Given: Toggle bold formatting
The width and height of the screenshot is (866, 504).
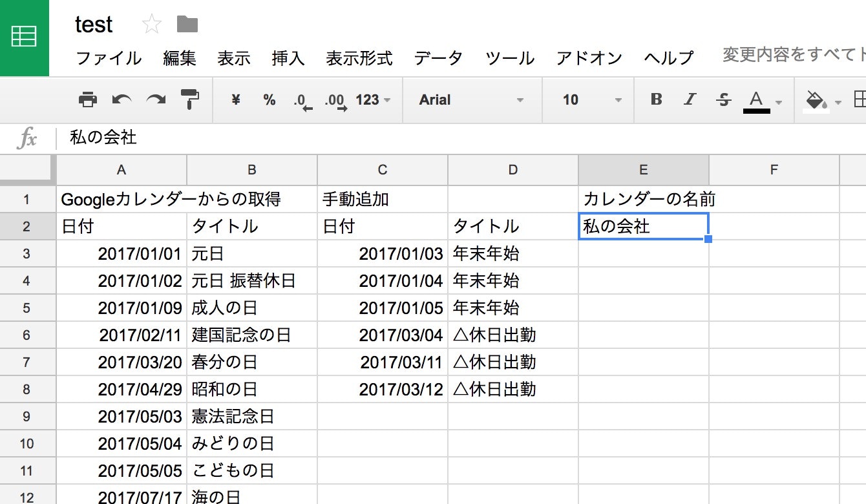Looking at the screenshot, I should [x=657, y=100].
